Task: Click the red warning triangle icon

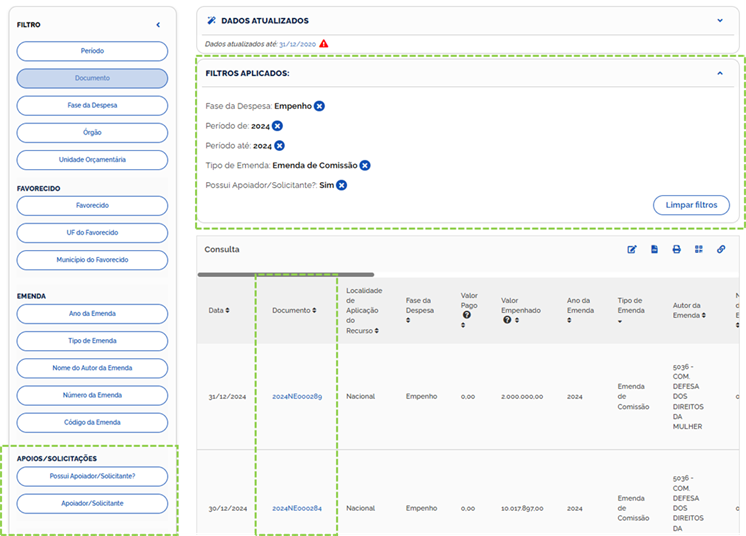Action: 324,44
